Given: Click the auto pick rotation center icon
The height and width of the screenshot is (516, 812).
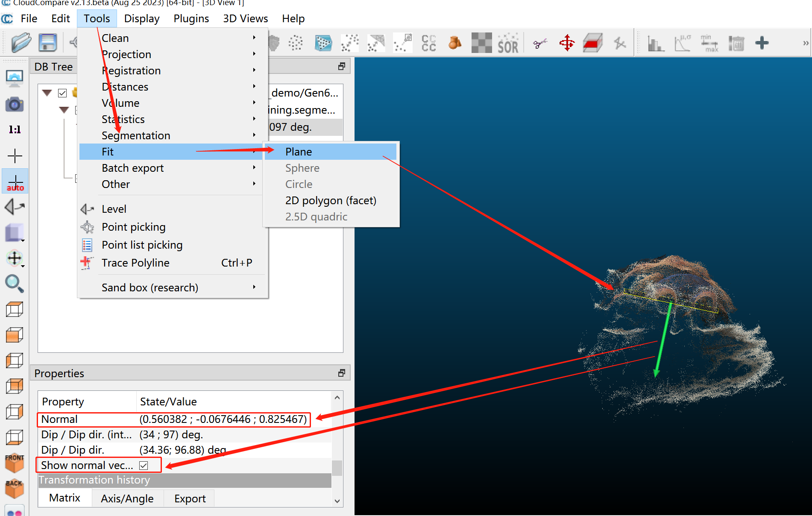Looking at the screenshot, I should (x=15, y=182).
